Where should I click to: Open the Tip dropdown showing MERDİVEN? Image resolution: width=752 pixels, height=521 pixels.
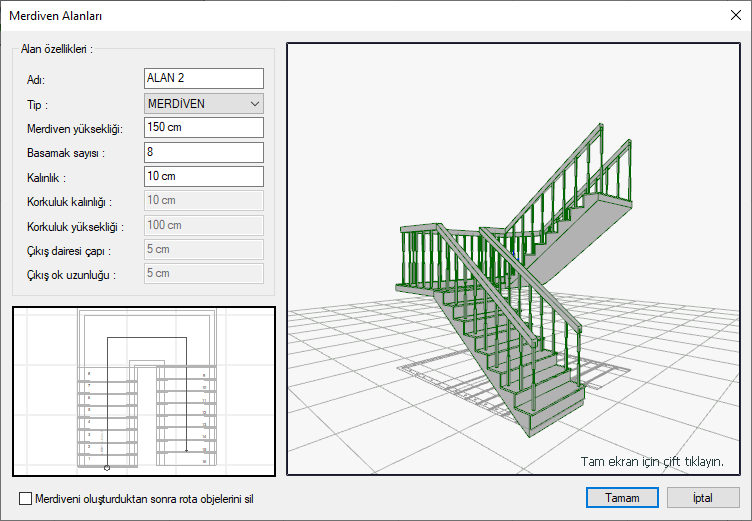[x=203, y=103]
